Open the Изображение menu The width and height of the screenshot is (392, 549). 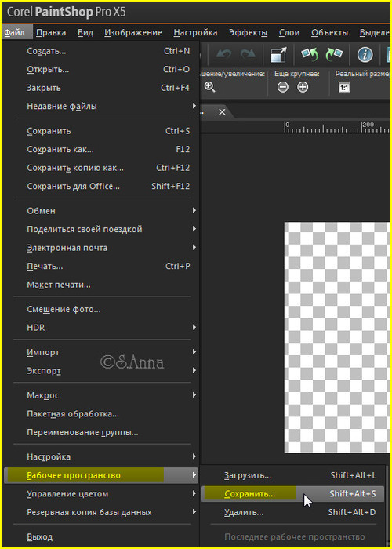(133, 33)
